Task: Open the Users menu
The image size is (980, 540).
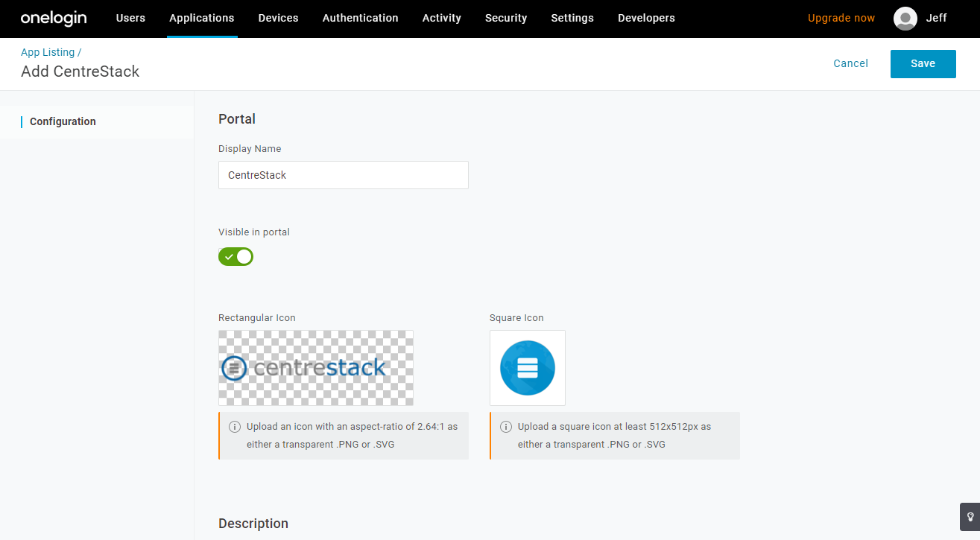Action: 130,18
